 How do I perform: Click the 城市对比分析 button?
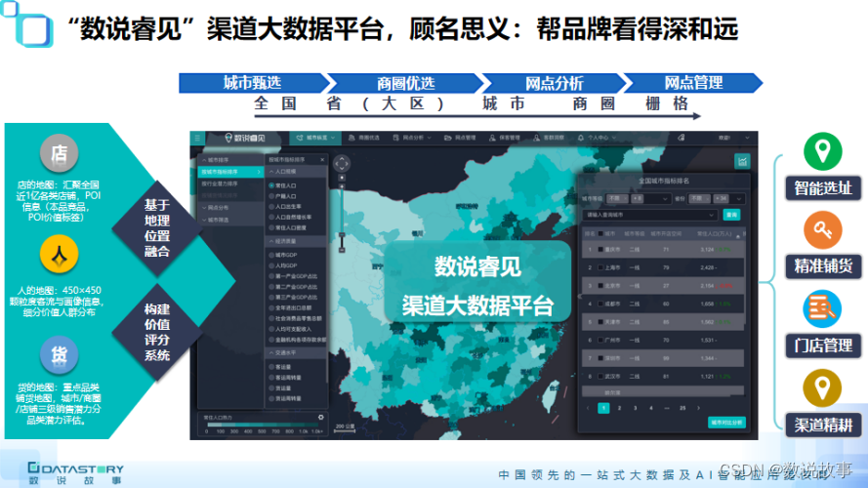pyautogui.click(x=726, y=423)
